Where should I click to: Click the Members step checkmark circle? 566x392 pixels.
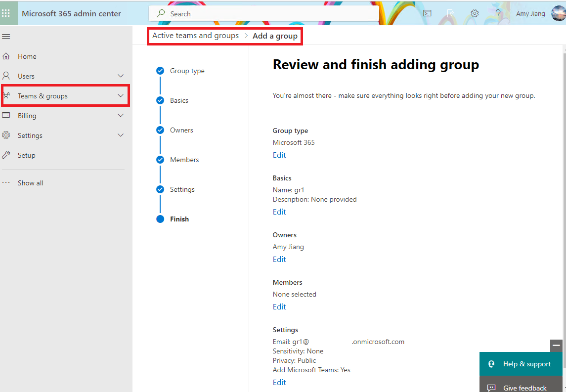click(160, 160)
